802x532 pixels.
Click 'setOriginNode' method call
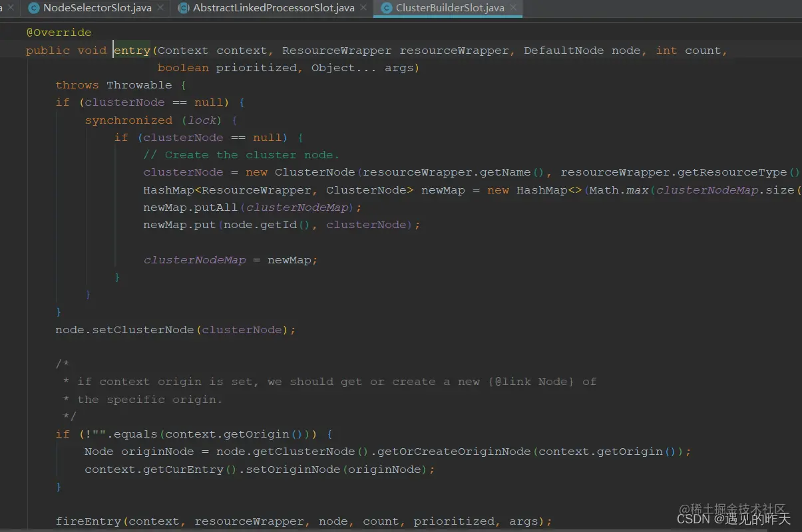(293, 469)
